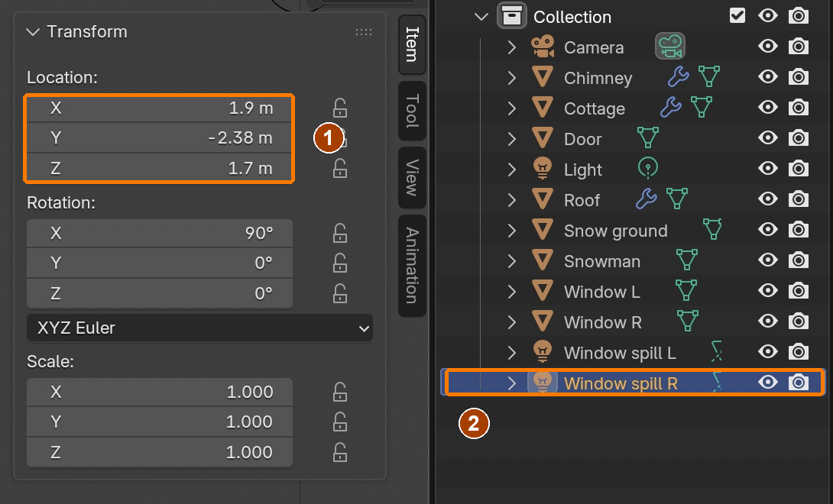Click the Snowman object triangle icon
The height and width of the screenshot is (504, 833).
click(x=543, y=260)
